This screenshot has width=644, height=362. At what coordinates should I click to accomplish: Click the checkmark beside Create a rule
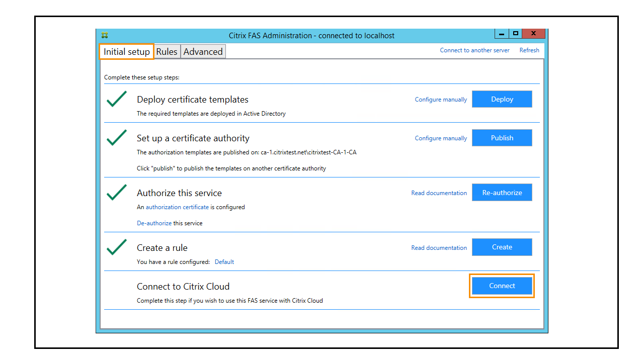(117, 247)
